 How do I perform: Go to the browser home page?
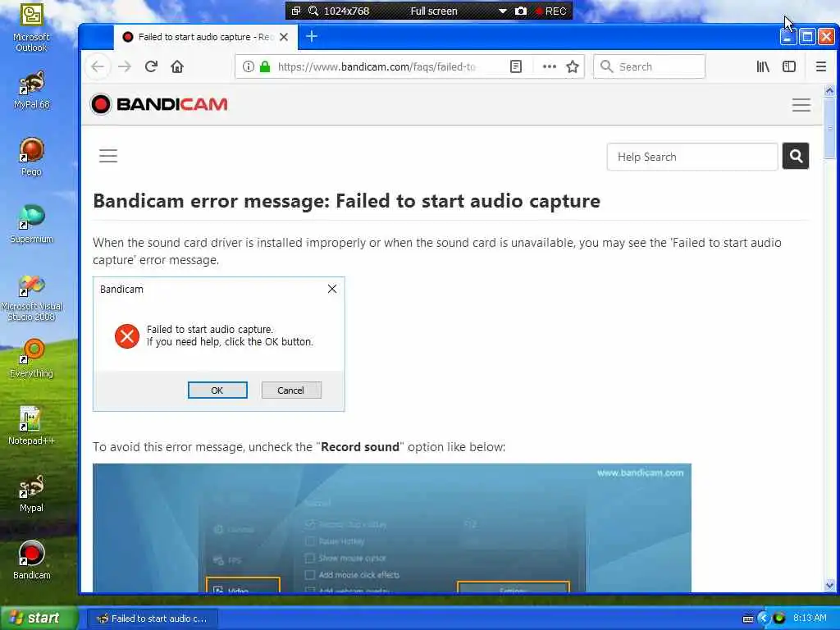tap(177, 66)
